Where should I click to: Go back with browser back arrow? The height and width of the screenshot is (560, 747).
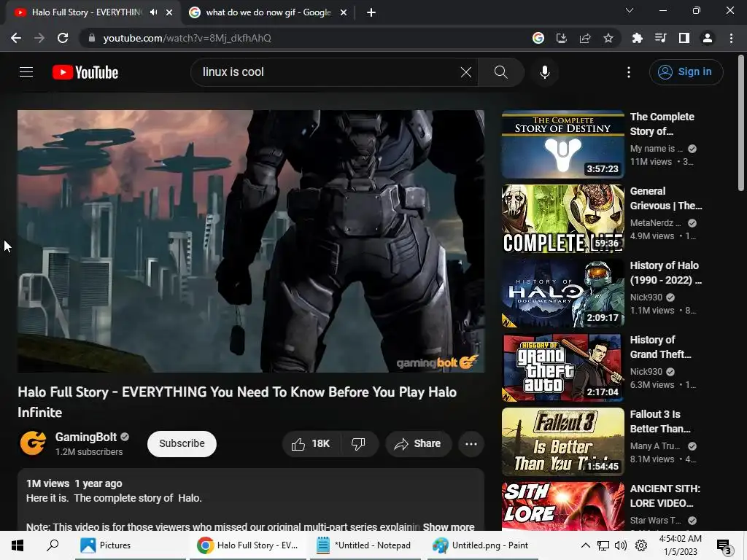[x=16, y=38]
